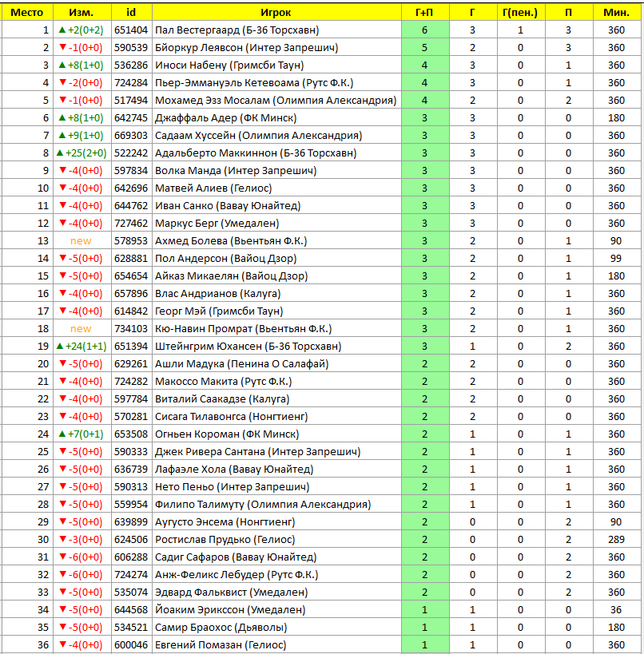The width and height of the screenshot is (644, 654).
Task: Select player 'Пол Андерсон (Вайоц Дзор)'
Action: click(x=225, y=258)
